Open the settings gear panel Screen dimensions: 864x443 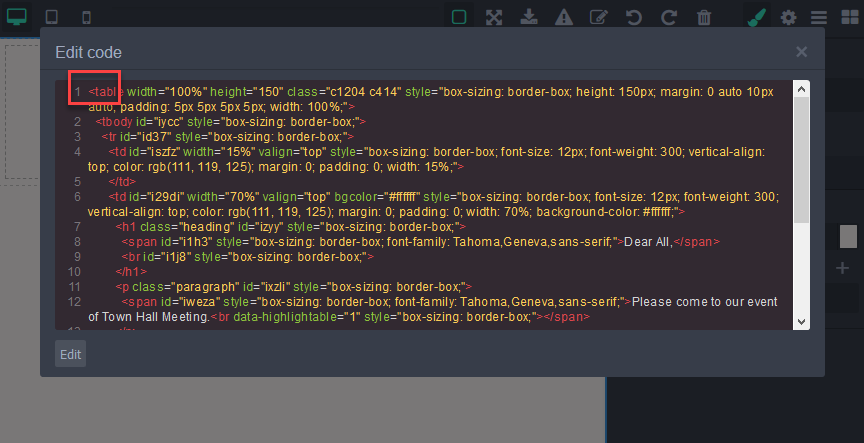[x=789, y=17]
